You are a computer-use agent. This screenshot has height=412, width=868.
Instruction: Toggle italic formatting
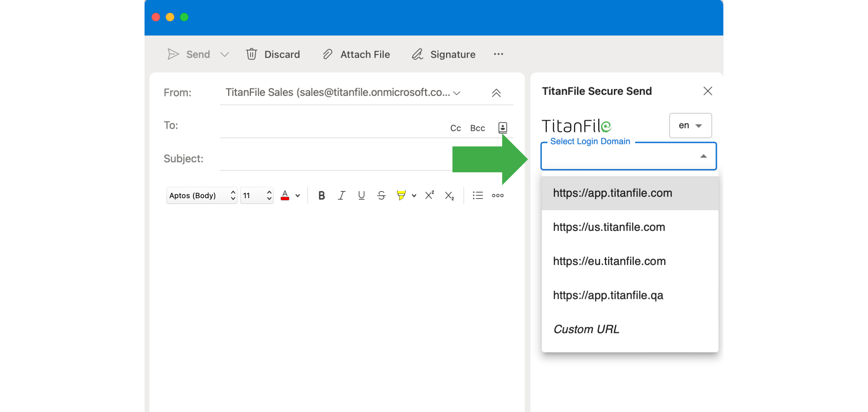341,195
